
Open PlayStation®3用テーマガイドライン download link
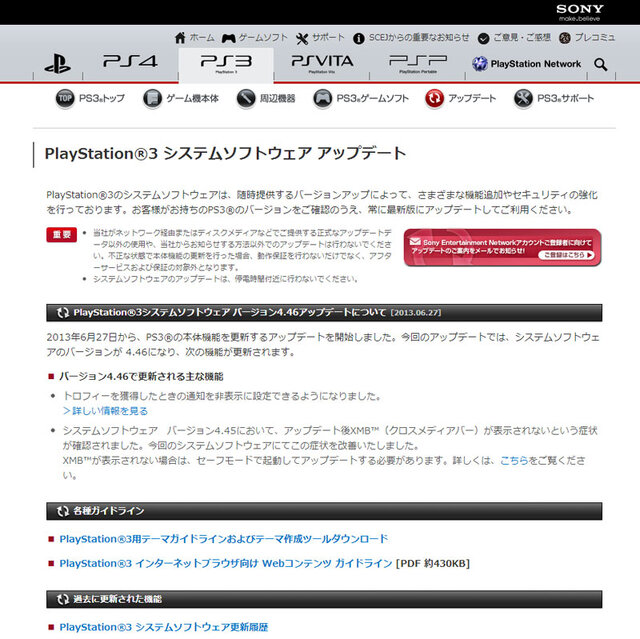pos(224,539)
